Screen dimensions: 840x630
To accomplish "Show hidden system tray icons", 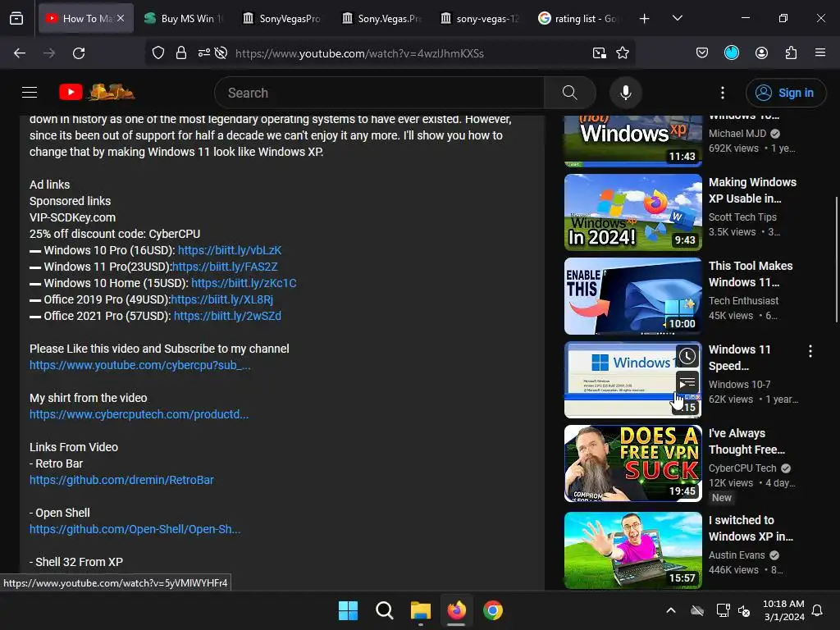I will (671, 610).
